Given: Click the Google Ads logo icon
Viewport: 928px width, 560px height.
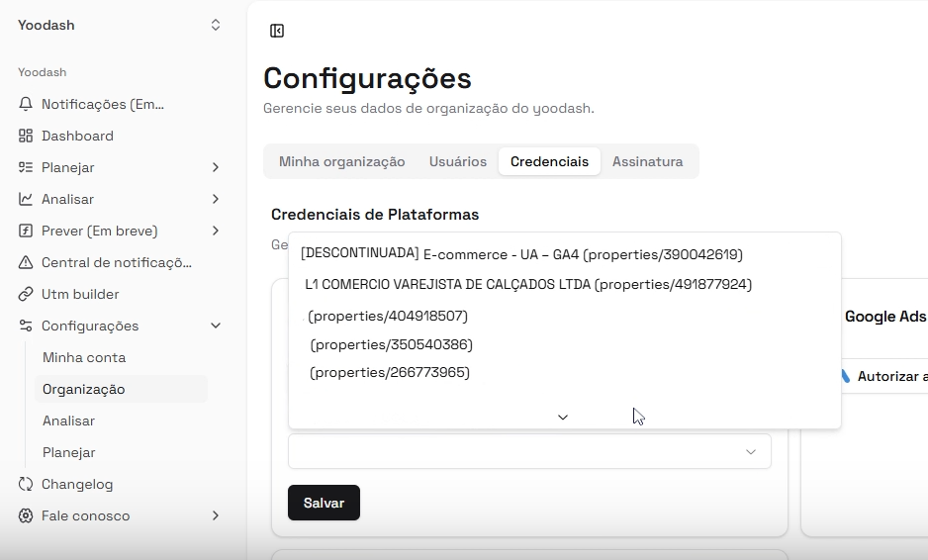Looking at the screenshot, I should [x=845, y=376].
